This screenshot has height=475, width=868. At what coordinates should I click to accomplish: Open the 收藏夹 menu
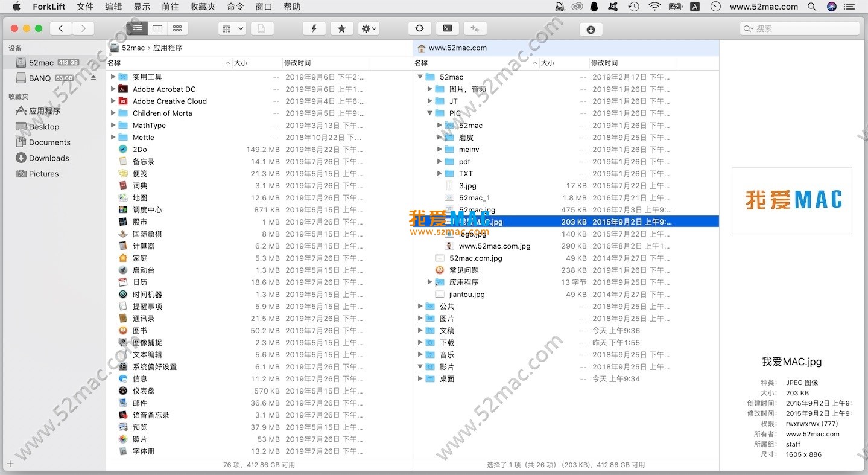(203, 7)
